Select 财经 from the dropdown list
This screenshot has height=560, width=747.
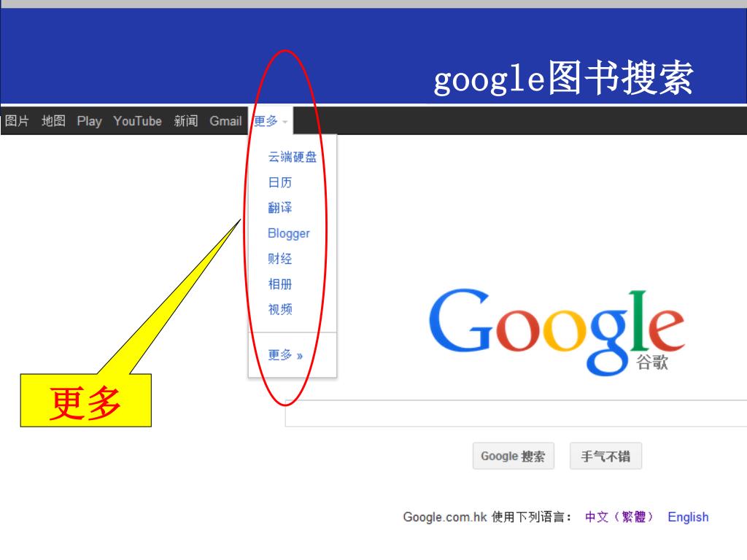click(x=280, y=259)
